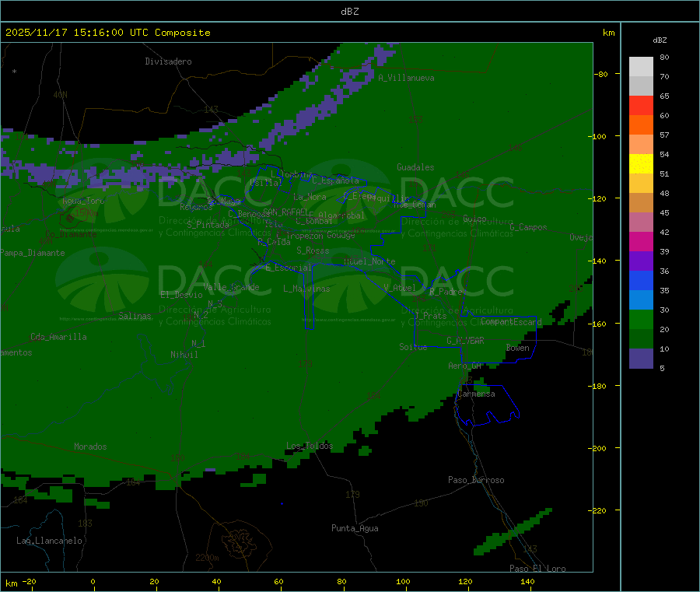This screenshot has height=592, width=700.
Task: Click the yellow 54 dBZ legend swatch
Action: click(x=641, y=164)
